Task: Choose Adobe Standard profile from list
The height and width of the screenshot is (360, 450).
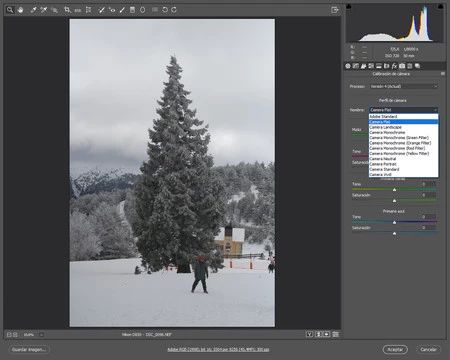Action: click(403, 116)
